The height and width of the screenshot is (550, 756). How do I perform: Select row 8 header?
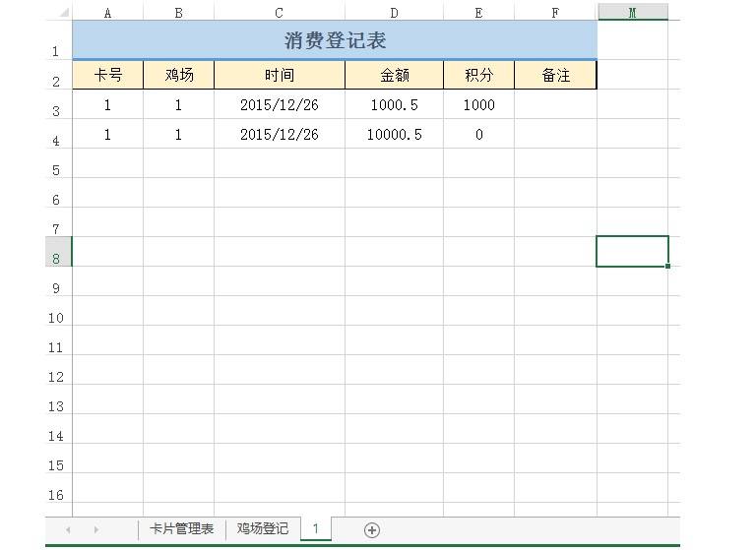[x=58, y=252]
